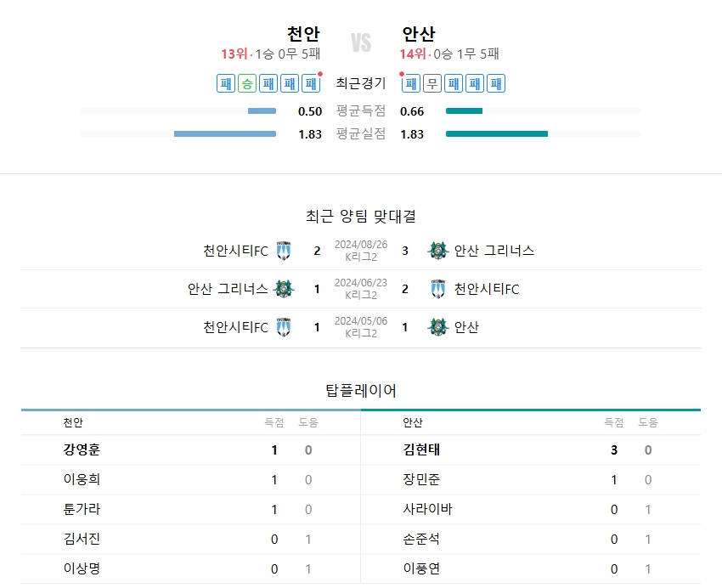Click Ansan's 1.83 average conceded bar
722x588 pixels.
(x=496, y=134)
